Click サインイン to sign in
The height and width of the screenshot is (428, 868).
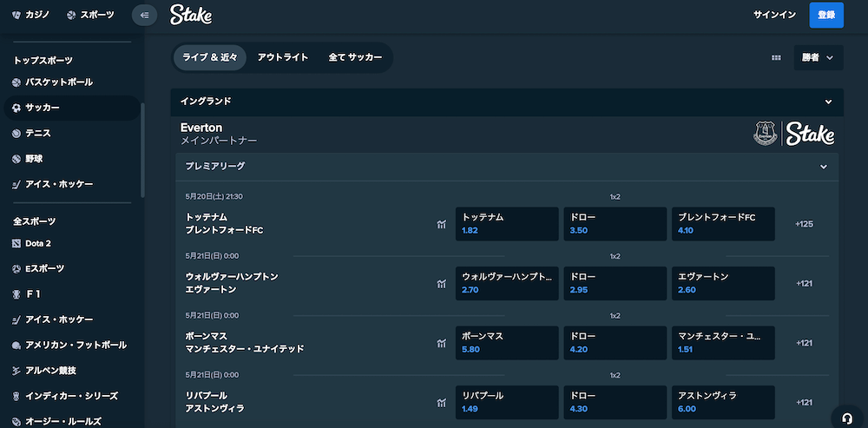pos(774,15)
